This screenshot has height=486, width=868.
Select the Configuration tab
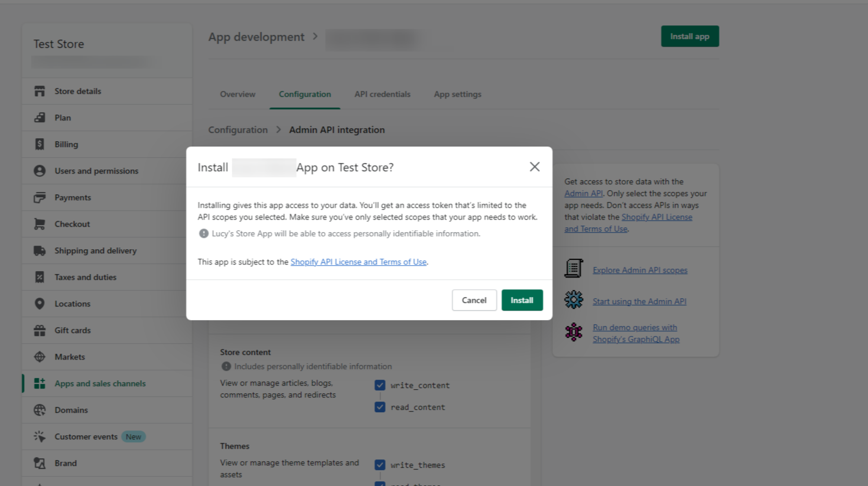coord(305,94)
